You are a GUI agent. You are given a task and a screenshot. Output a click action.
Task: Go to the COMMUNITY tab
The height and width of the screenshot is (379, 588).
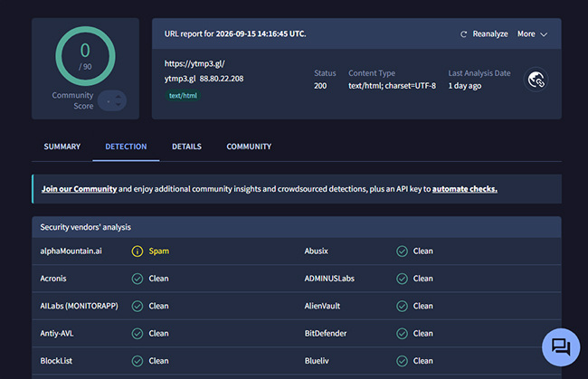click(249, 147)
